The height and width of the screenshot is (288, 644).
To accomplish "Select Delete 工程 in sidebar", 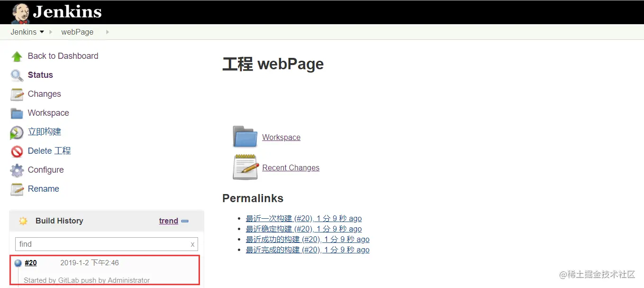I will [49, 151].
